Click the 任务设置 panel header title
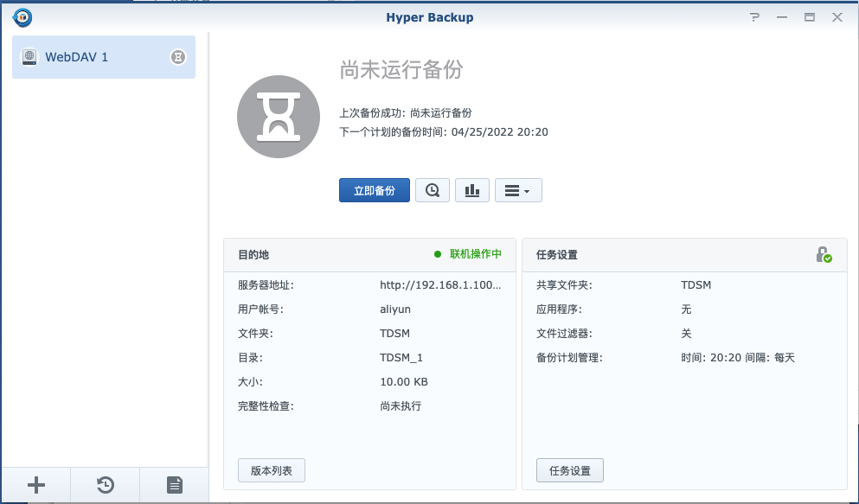 click(x=556, y=254)
